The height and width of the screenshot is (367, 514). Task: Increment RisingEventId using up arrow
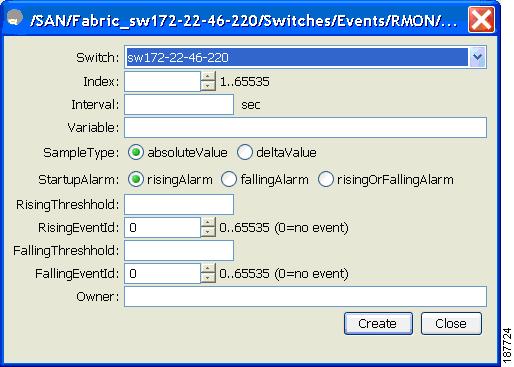[x=208, y=223]
